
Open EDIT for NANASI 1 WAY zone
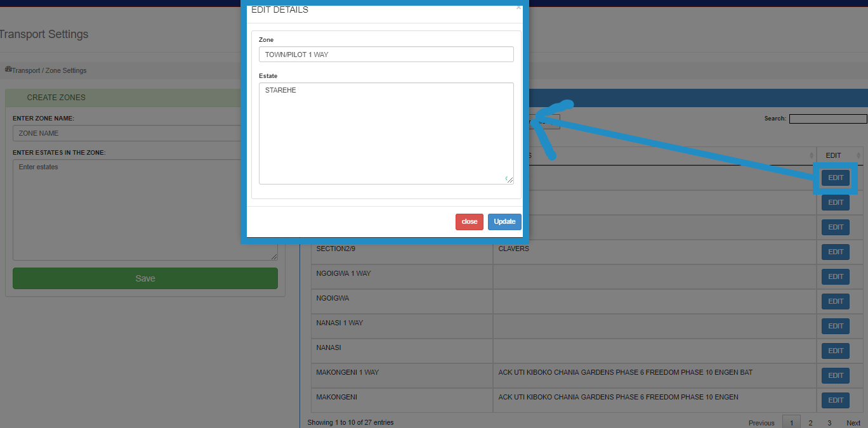pyautogui.click(x=835, y=327)
